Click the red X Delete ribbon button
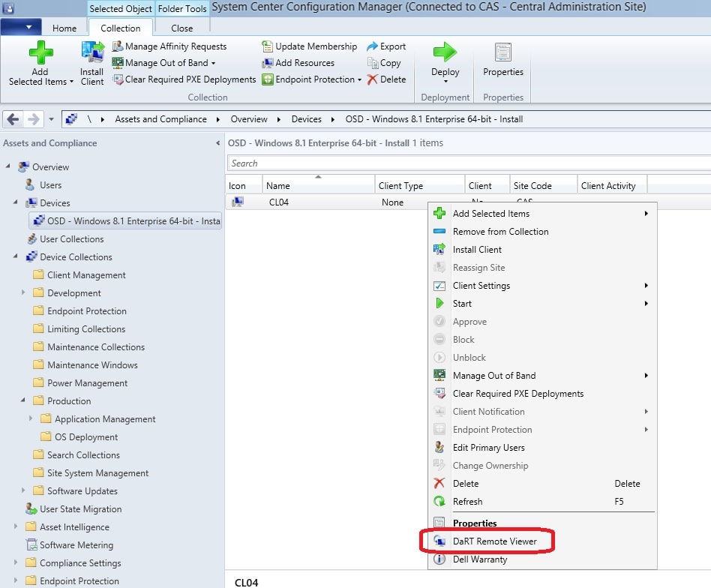The height and width of the screenshot is (588, 711). [x=386, y=79]
